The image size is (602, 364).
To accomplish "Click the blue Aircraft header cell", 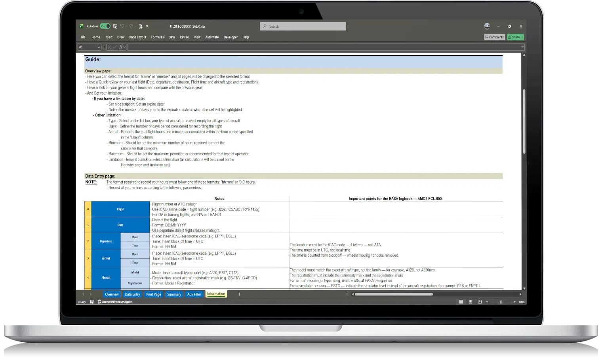I will [x=106, y=278].
